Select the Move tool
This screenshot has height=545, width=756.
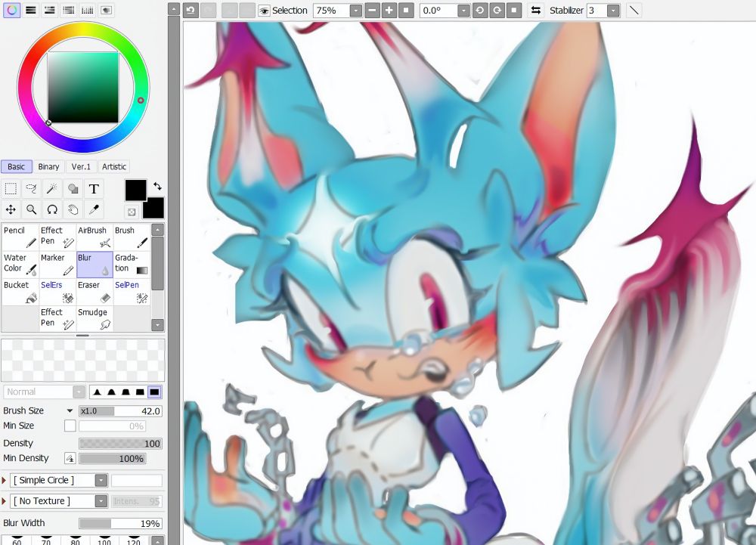[x=11, y=209]
